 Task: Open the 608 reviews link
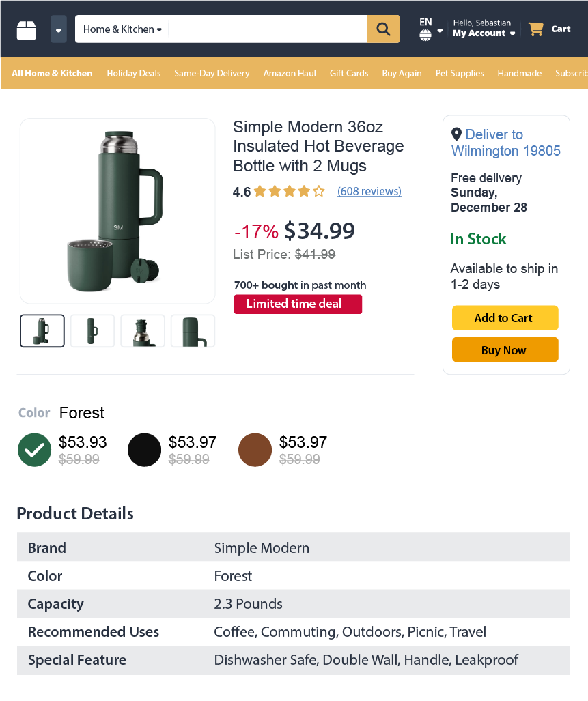pos(369,191)
